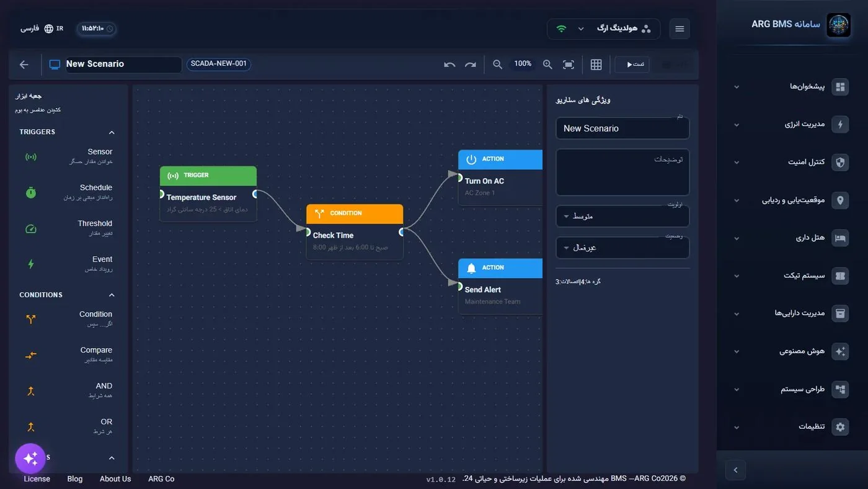Select the Schedule trigger stopwatch icon
This screenshot has width=868, height=489.
[x=31, y=192]
